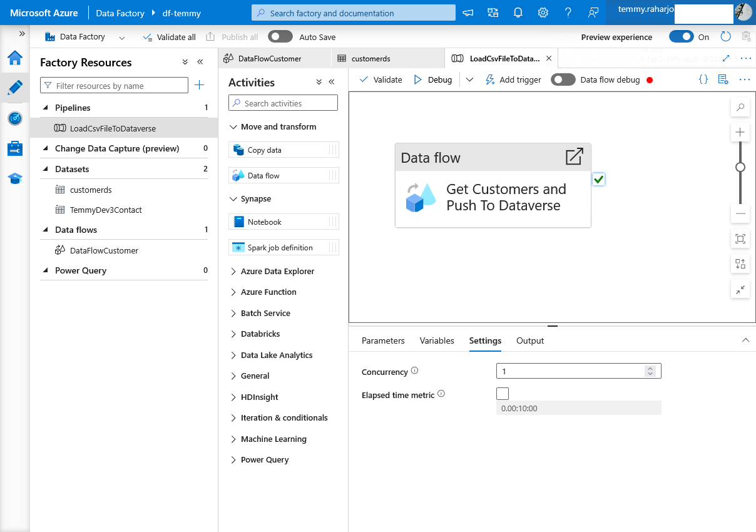Switch to the customerds tab
Viewport: 756px width, 532px height.
(x=387, y=58)
